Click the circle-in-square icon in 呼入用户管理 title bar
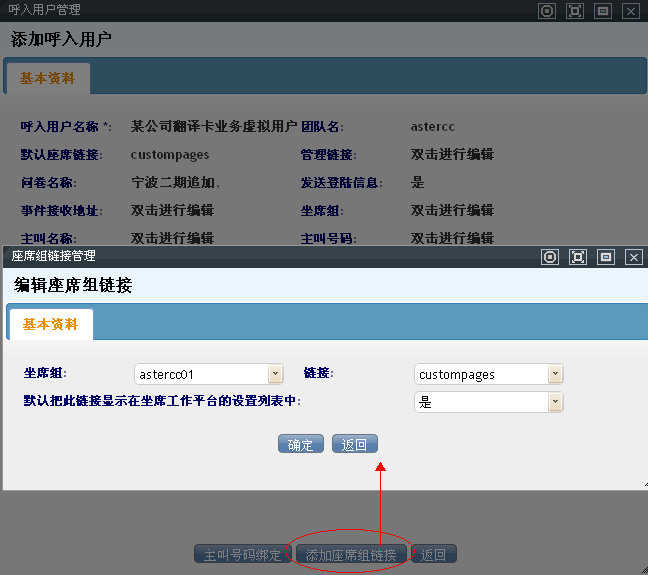 (546, 11)
